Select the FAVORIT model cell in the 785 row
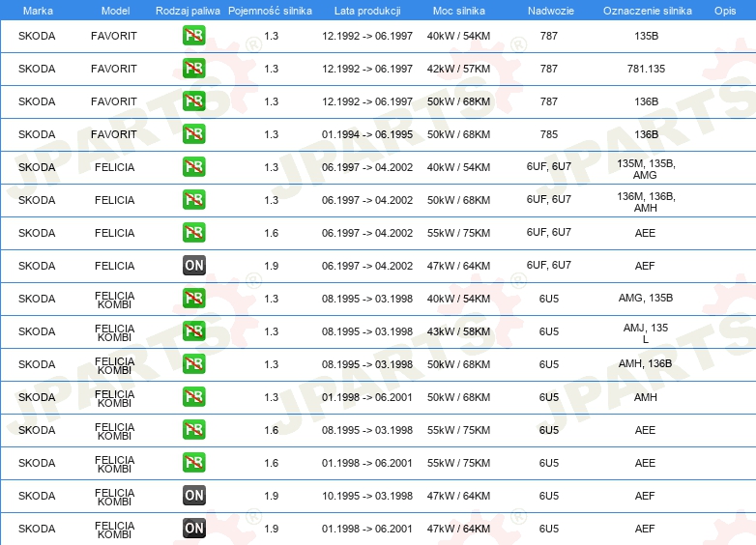Screen dimensions: 756x545 click(x=114, y=134)
